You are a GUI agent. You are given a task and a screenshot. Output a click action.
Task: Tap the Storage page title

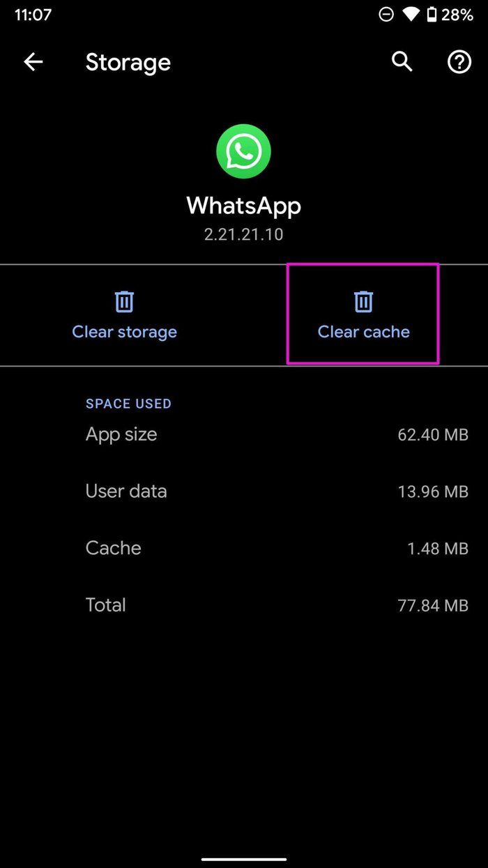tap(128, 63)
